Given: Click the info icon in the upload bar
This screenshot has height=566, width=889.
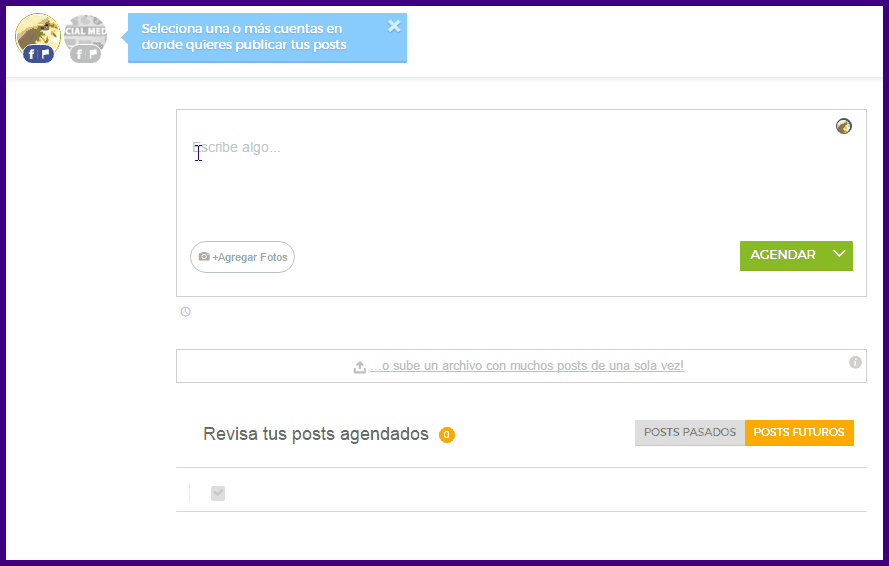Looking at the screenshot, I should coord(855,362).
